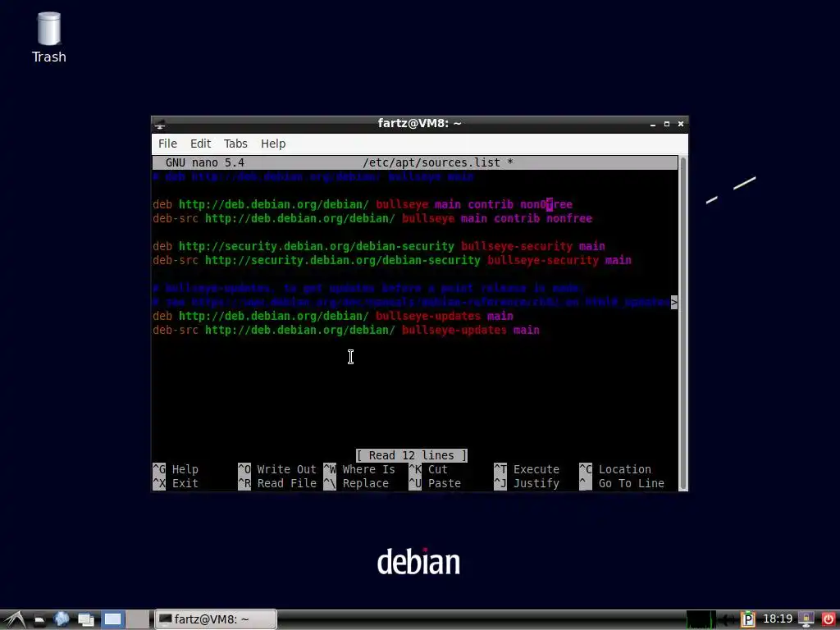Maximize the terminal window
The image size is (840, 630).
667,125
